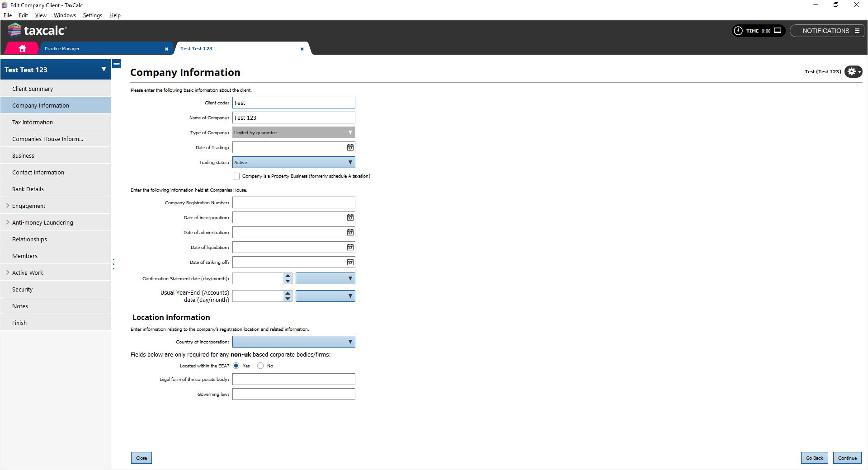This screenshot has width=868, height=470.
Task: Click the home icon tab
Action: tap(22, 48)
